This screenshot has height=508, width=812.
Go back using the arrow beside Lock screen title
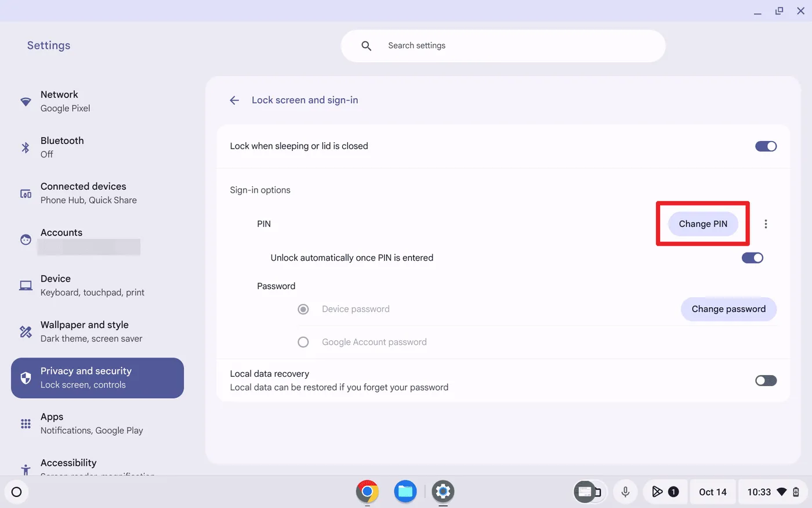234,100
